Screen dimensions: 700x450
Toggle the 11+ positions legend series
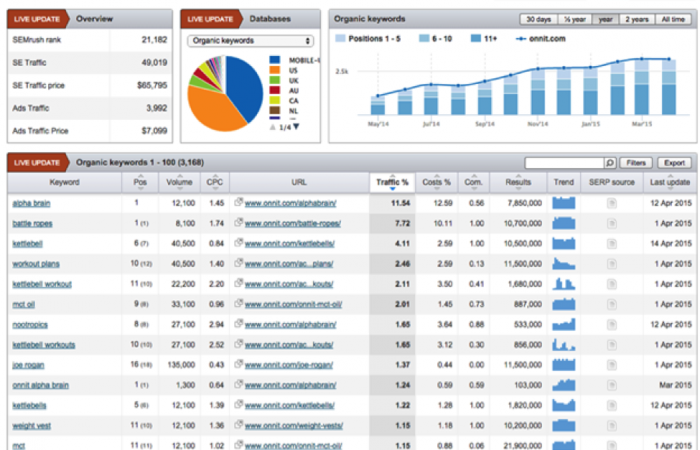click(x=484, y=39)
